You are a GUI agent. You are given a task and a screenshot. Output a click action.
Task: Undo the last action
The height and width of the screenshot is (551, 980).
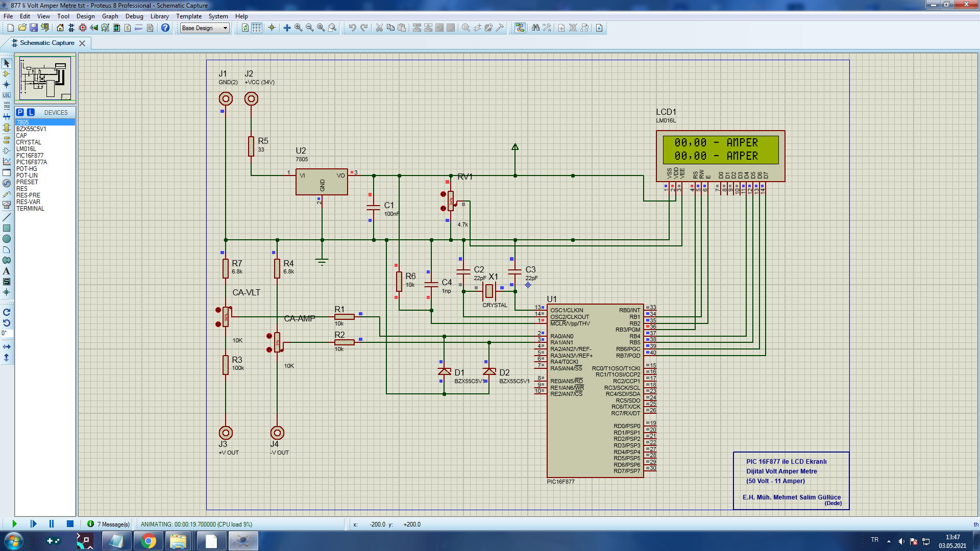(x=352, y=28)
